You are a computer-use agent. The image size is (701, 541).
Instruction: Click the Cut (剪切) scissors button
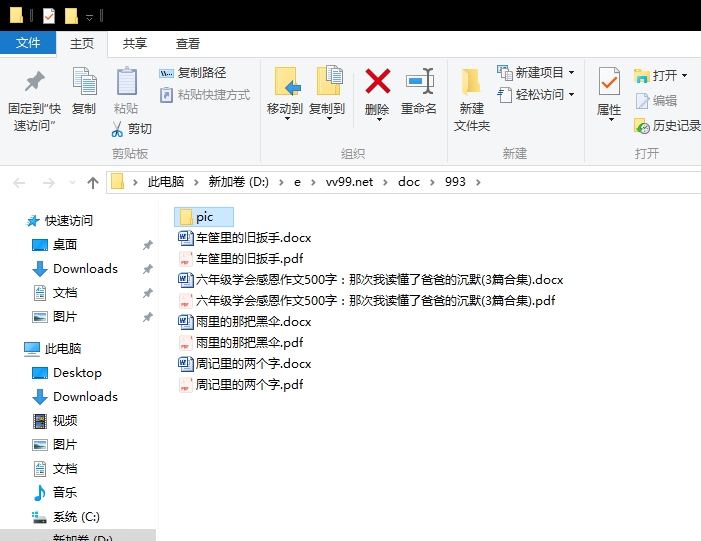click(131, 129)
